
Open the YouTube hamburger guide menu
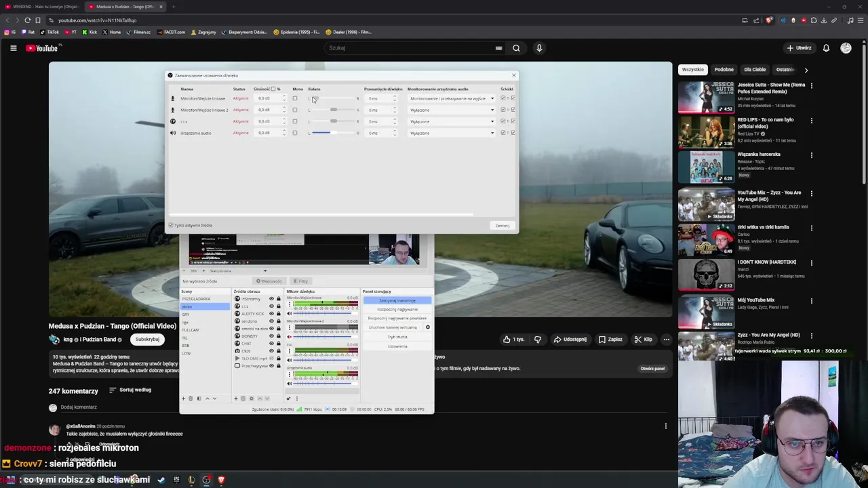pos(13,48)
